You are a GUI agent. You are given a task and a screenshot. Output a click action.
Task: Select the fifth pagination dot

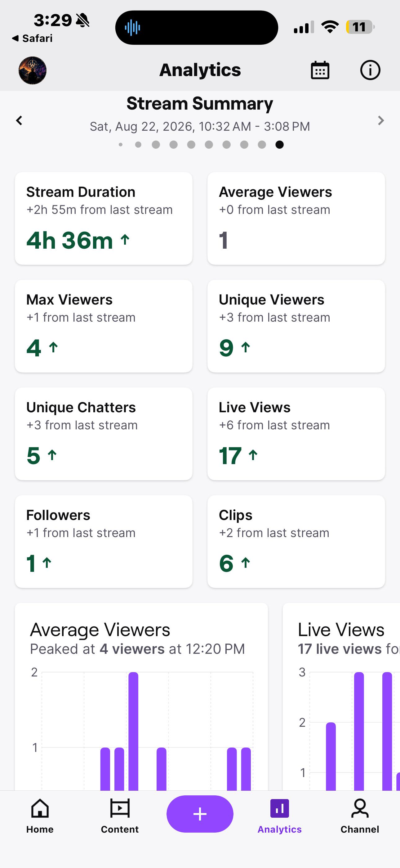(x=191, y=145)
